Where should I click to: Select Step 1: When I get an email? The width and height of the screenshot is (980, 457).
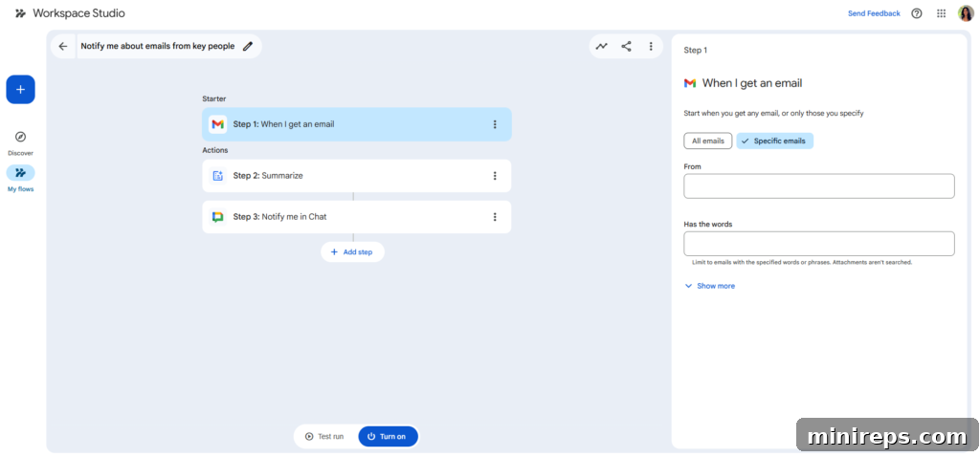pyautogui.click(x=356, y=124)
